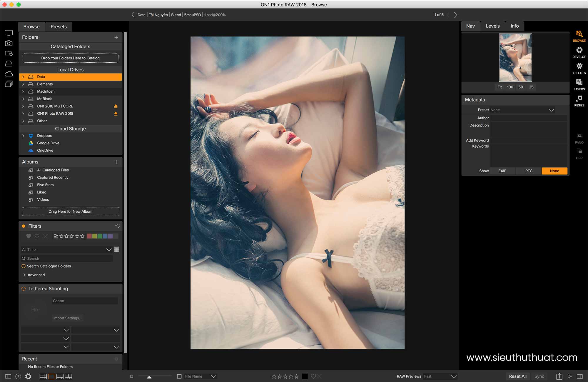This screenshot has width=588, height=382.
Task: Open the Browse module icon
Action: coord(579,36)
